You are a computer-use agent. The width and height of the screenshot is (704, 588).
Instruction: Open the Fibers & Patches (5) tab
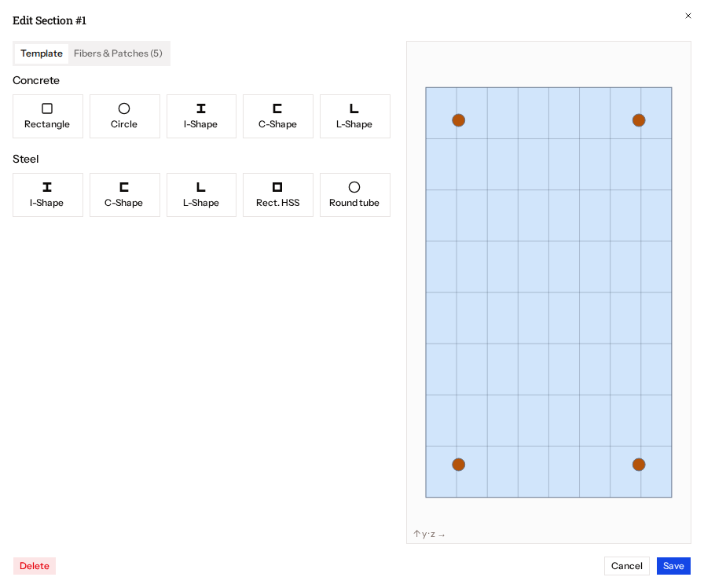(118, 53)
